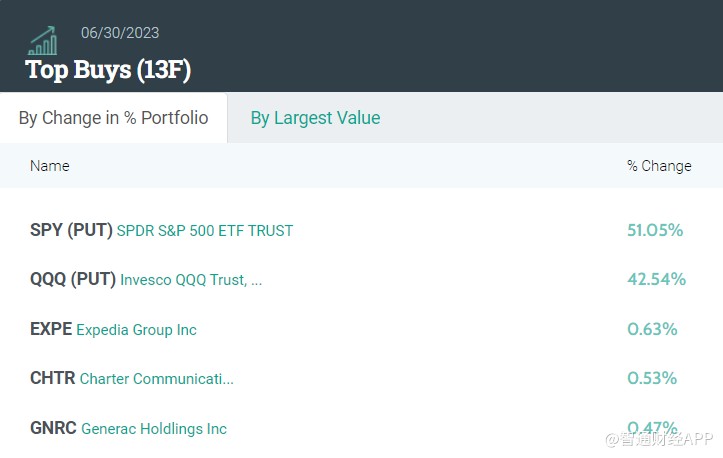Open Invesco QQQ Trust company link
723x458 pixels.
pos(191,280)
